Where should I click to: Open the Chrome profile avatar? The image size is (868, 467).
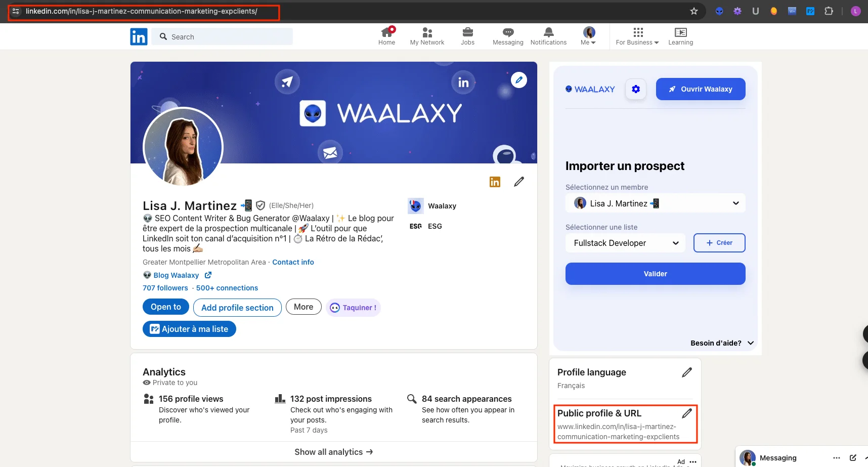856,11
